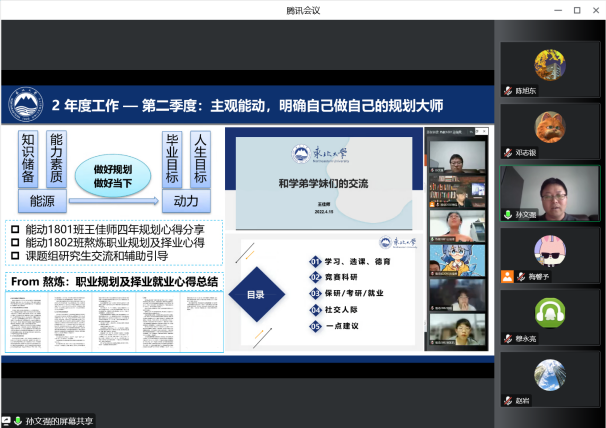The image size is (606, 428).
Task: Click the screen share icon at bottom left
Action: 6,421
